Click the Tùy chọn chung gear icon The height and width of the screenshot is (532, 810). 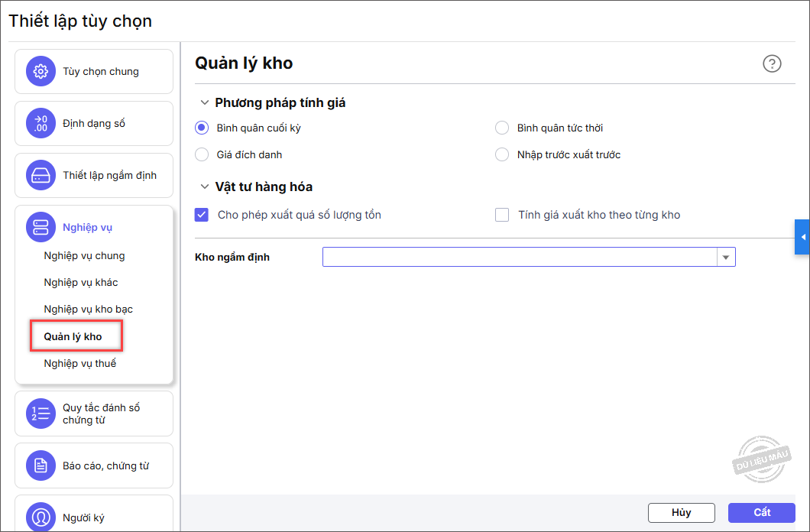(x=41, y=72)
